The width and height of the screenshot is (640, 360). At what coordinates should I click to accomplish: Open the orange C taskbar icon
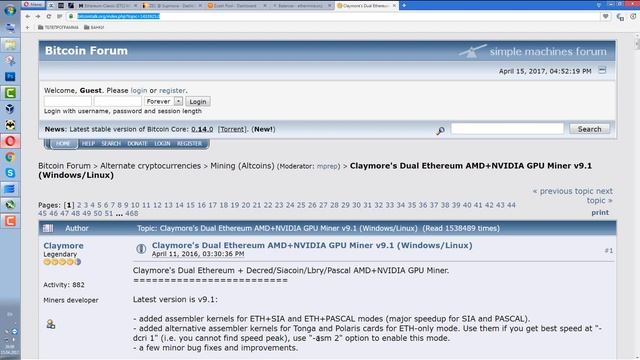[x=10, y=221]
